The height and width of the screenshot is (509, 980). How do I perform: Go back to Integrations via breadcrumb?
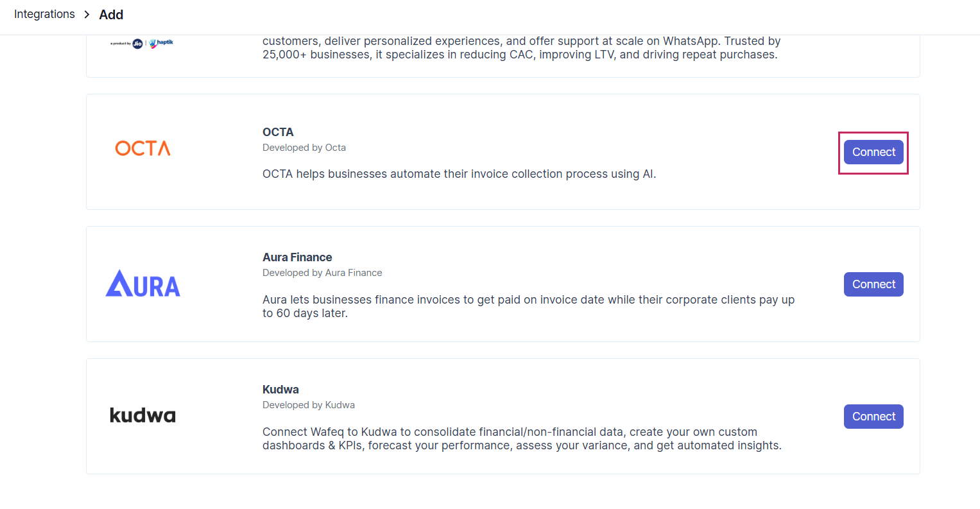pyautogui.click(x=44, y=14)
